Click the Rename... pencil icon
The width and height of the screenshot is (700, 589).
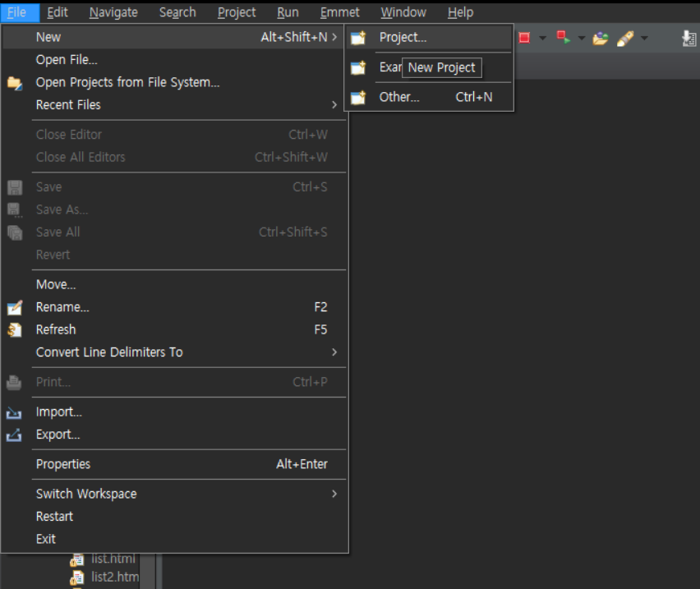[x=15, y=307]
